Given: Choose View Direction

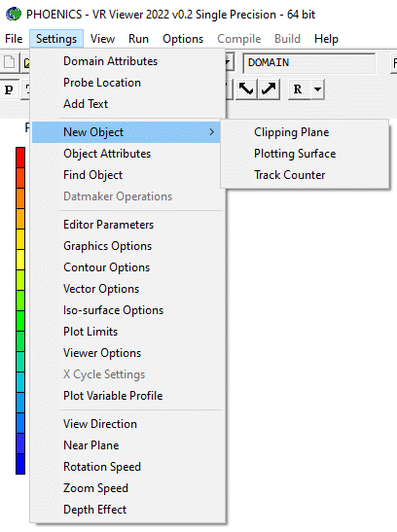Looking at the screenshot, I should pyautogui.click(x=127, y=423).
